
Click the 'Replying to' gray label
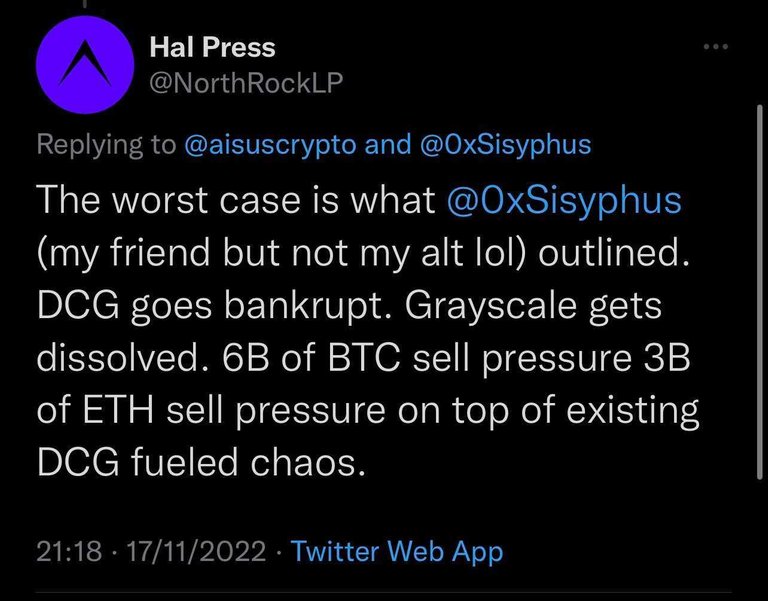[x=106, y=144]
